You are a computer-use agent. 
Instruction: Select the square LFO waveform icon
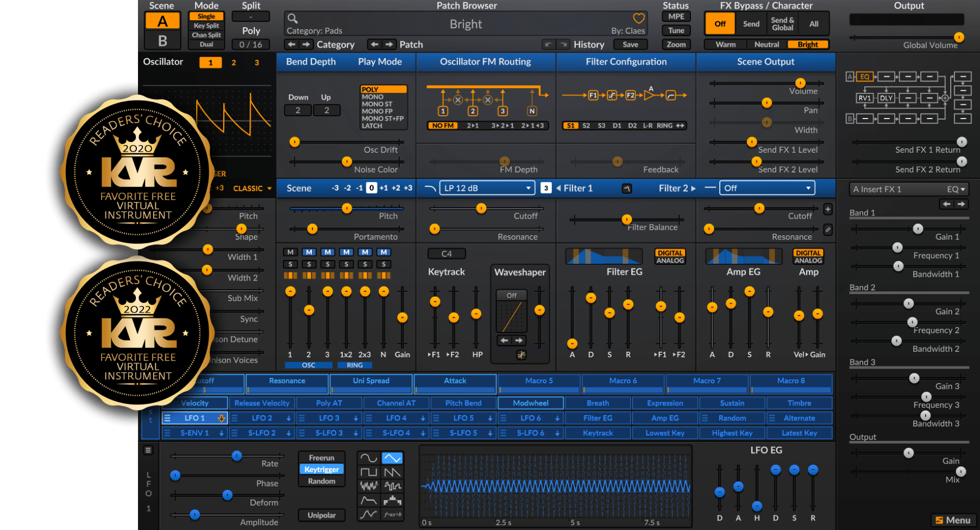tap(369, 472)
